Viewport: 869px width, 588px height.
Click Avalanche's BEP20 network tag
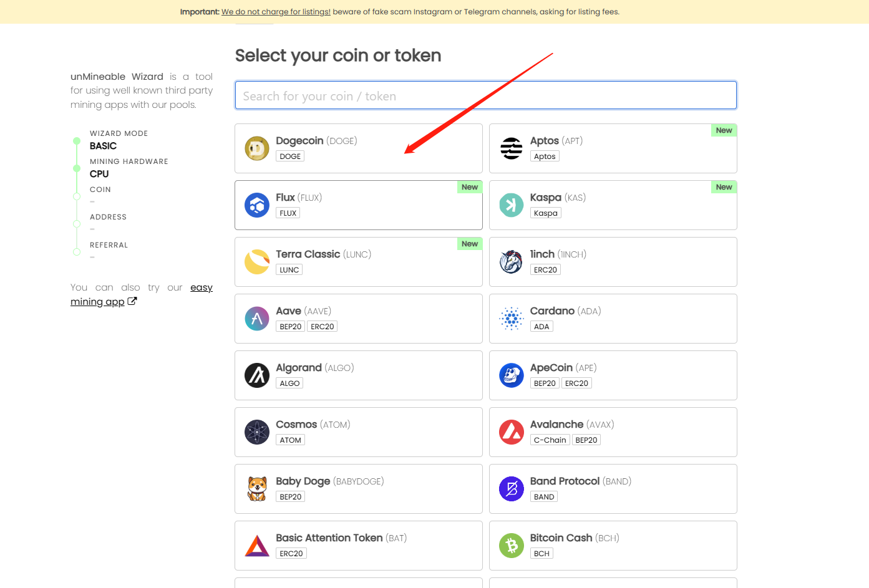pos(586,440)
